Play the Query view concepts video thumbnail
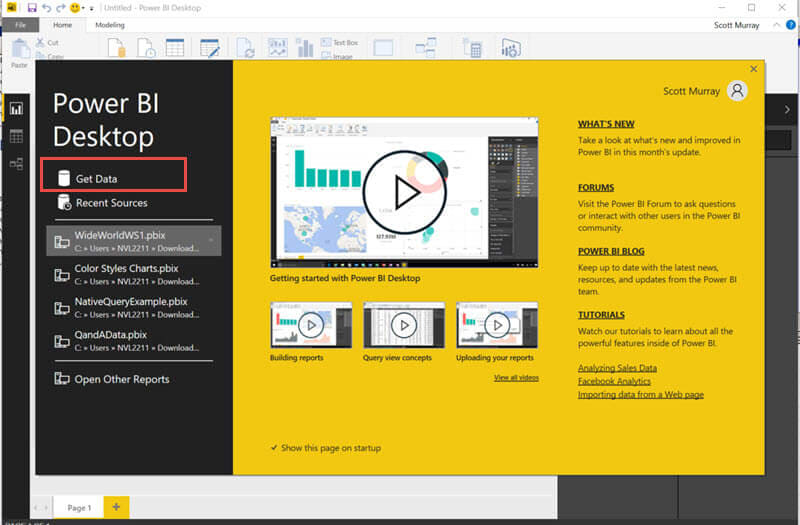This screenshot has height=525, width=800. (404, 325)
